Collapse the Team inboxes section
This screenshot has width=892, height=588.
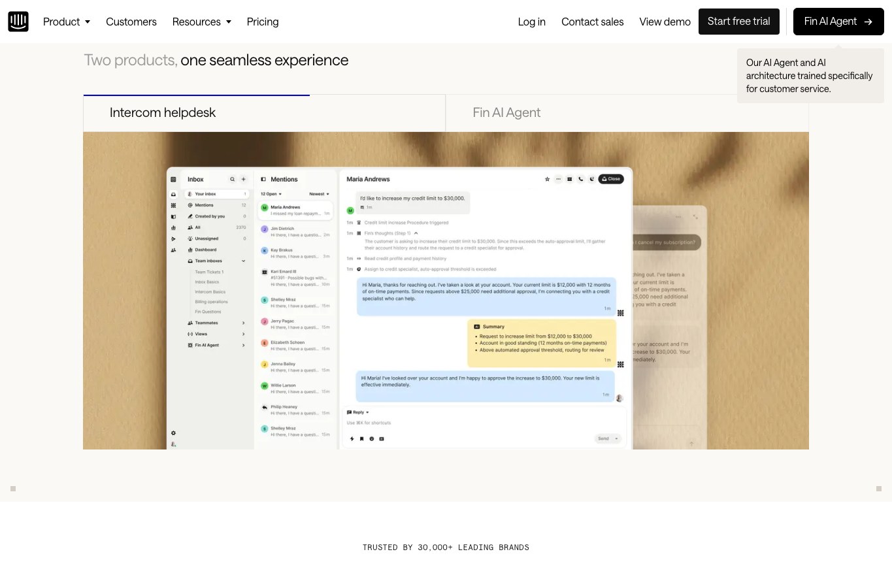tap(244, 261)
